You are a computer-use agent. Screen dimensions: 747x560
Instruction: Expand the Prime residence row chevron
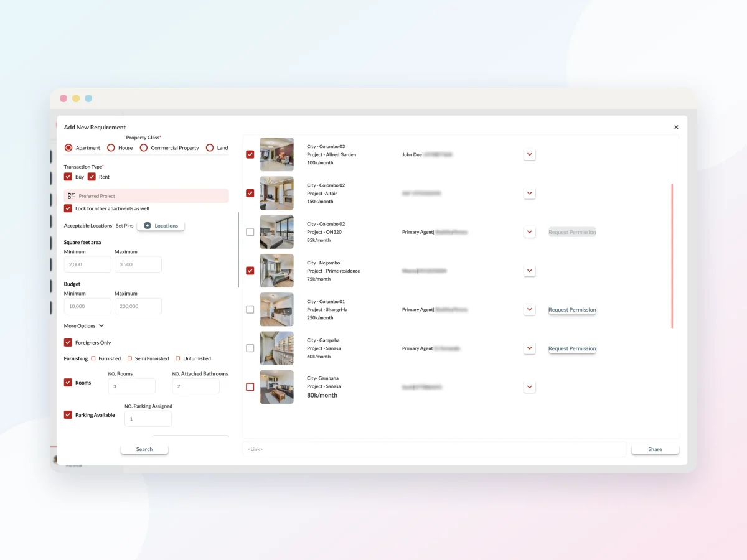coord(530,271)
